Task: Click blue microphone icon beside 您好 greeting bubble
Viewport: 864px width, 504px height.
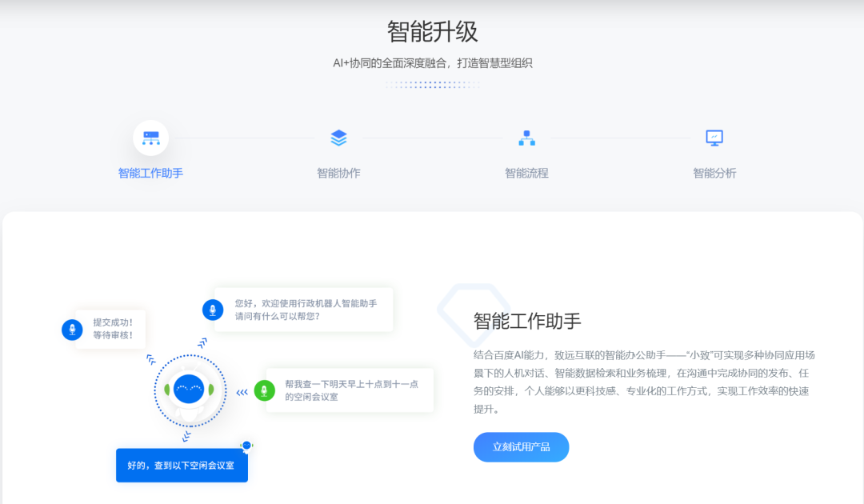Action: 213,310
